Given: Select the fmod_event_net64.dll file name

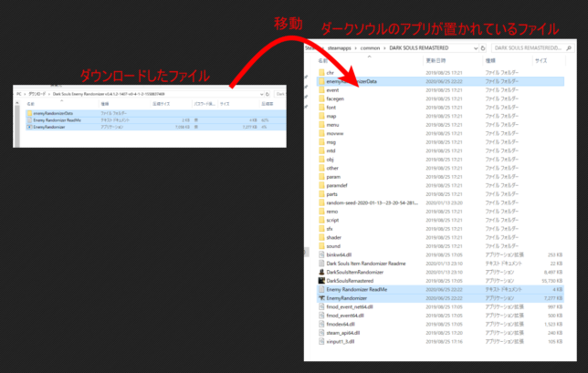Looking at the screenshot, I should [x=350, y=306].
